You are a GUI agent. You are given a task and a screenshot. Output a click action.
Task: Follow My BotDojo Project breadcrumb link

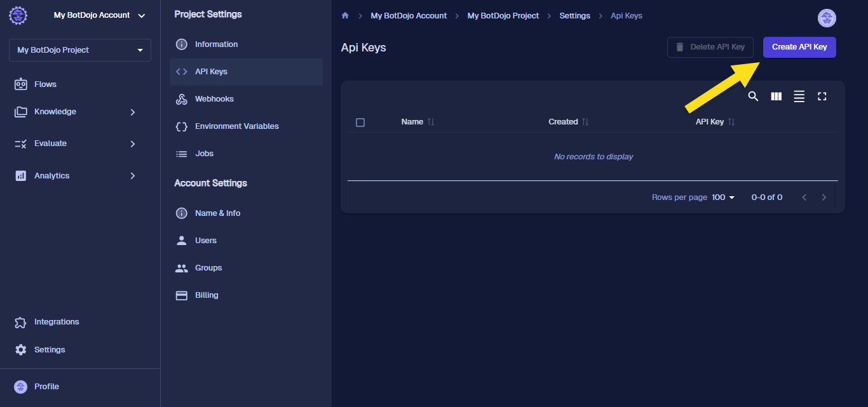click(503, 16)
